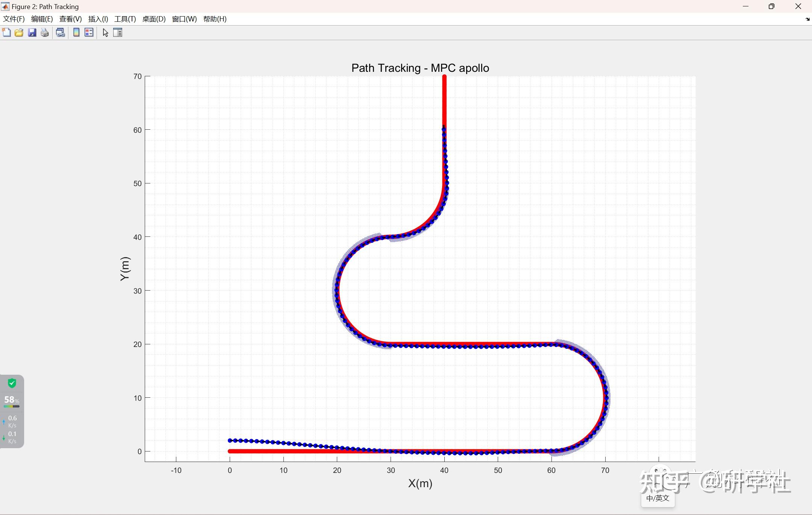Screen dimensions: 812x515
Task: Print the figure with the printer icon
Action: click(45, 33)
